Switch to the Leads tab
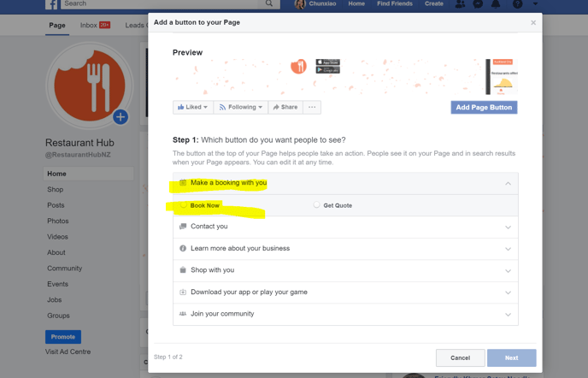 pos(136,25)
